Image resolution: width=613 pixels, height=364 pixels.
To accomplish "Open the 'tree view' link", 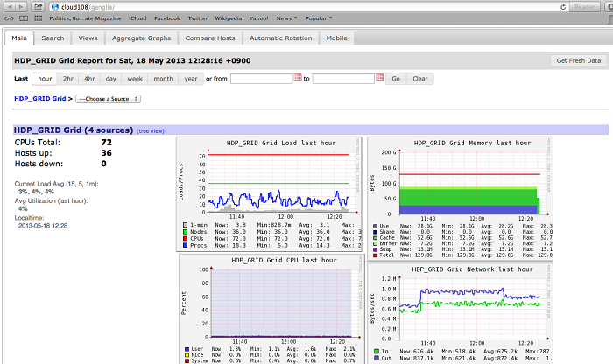I will pyautogui.click(x=151, y=131).
